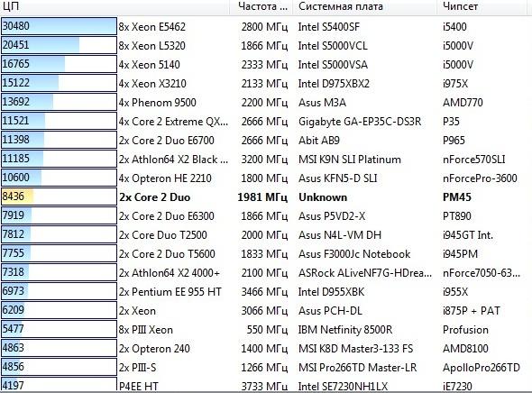Select the 2x Opteron 240 row
This screenshot has height=393, width=532.
pyautogui.click(x=154, y=349)
